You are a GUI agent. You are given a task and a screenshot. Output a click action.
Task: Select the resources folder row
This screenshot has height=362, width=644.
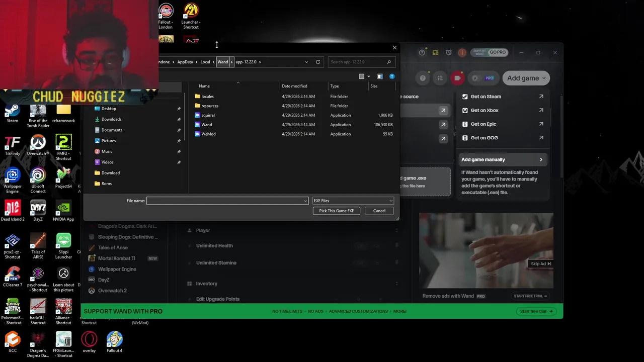(294, 106)
